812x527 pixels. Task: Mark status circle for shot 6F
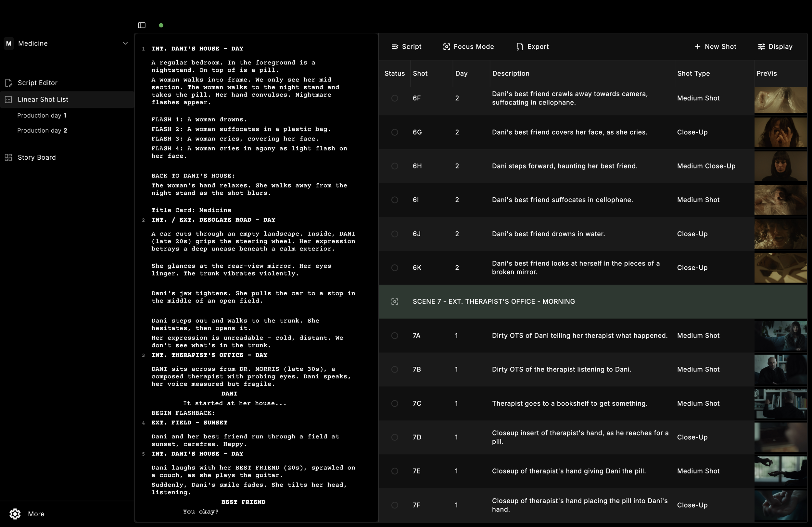394,98
